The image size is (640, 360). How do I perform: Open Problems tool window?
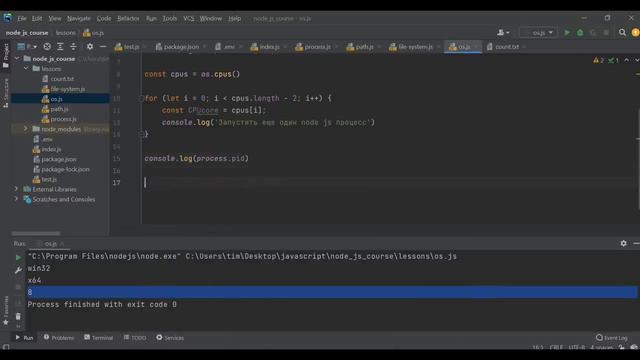coord(59,338)
